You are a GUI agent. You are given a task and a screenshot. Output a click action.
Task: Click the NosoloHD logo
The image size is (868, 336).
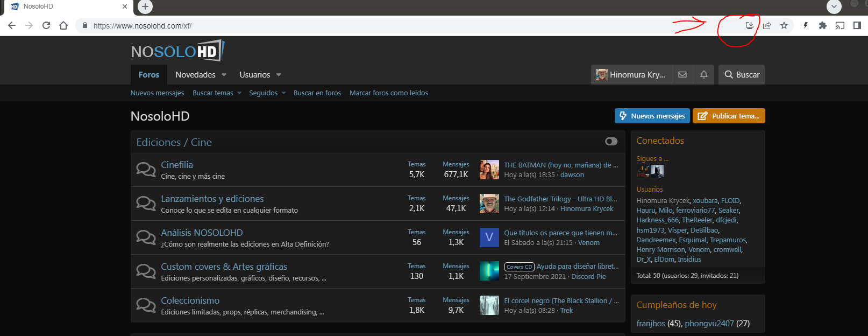point(177,51)
